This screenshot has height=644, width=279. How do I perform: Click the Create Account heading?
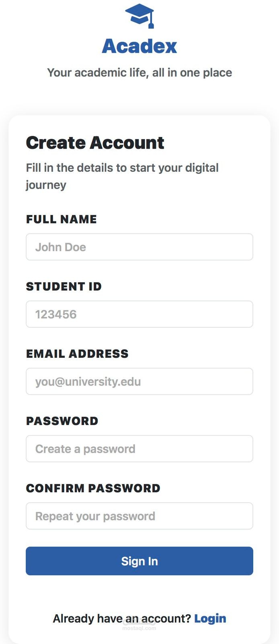pos(95,142)
